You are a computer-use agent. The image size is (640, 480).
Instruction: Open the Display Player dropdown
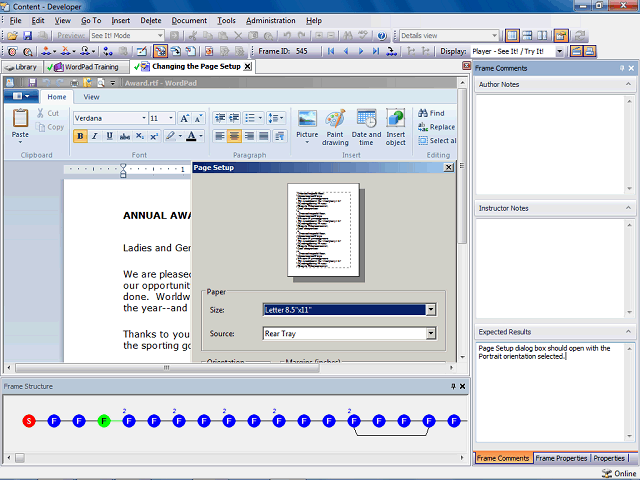pyautogui.click(x=560, y=51)
